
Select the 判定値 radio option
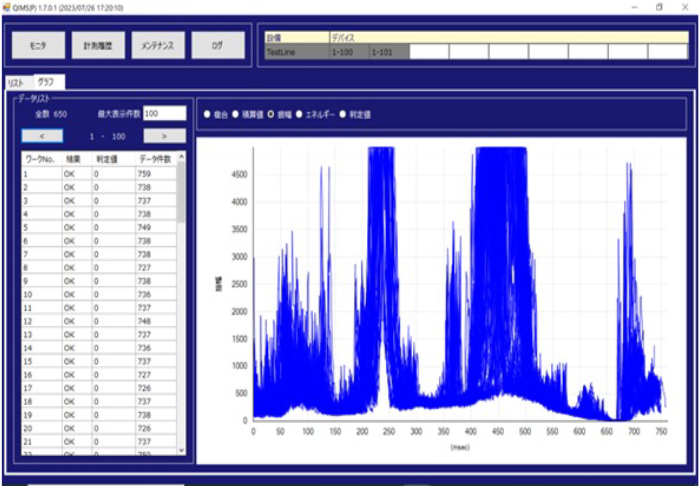click(342, 114)
